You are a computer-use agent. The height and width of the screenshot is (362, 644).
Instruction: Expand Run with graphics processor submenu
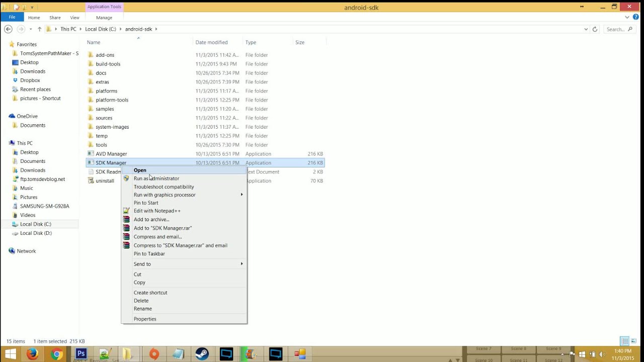(184, 195)
